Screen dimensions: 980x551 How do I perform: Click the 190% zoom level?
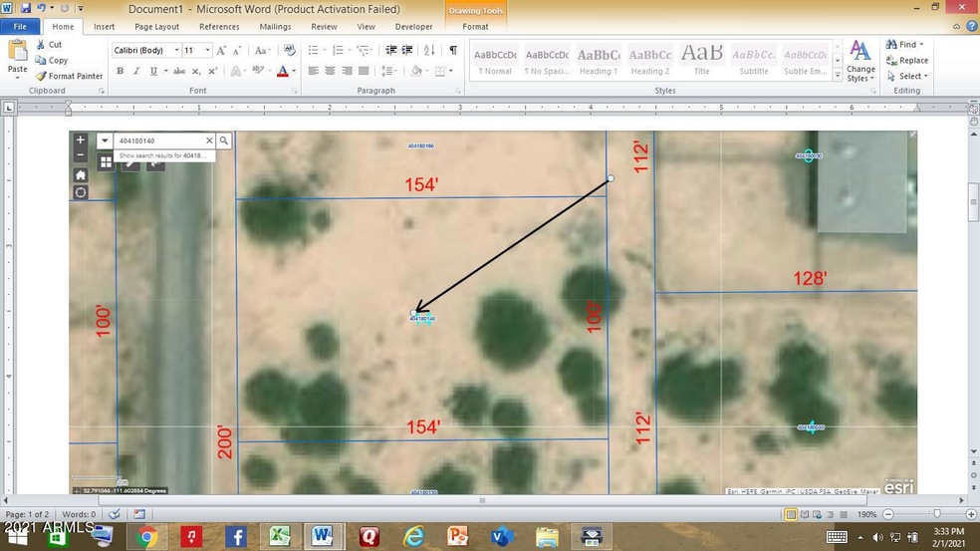click(x=866, y=514)
